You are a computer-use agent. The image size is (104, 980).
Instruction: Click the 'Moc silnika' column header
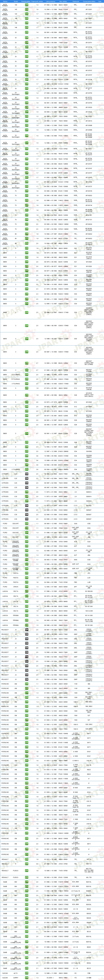pos(64,1)
